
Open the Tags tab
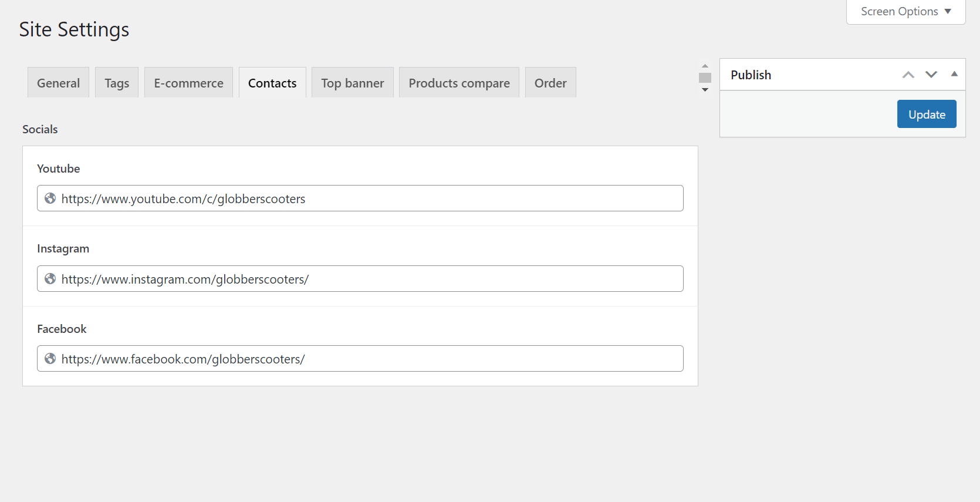[x=117, y=83]
